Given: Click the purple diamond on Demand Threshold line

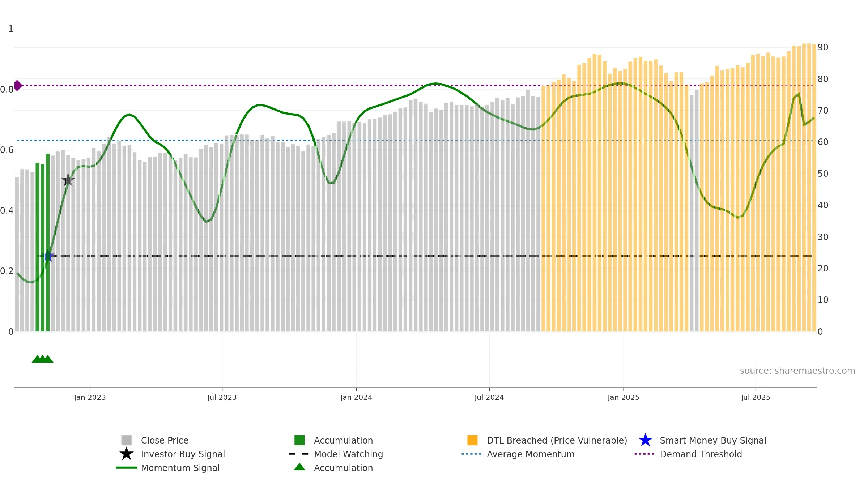Looking at the screenshot, I should click(x=18, y=86).
